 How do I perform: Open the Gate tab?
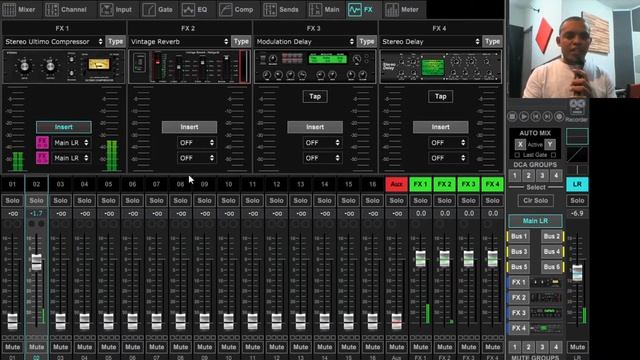pyautogui.click(x=158, y=9)
